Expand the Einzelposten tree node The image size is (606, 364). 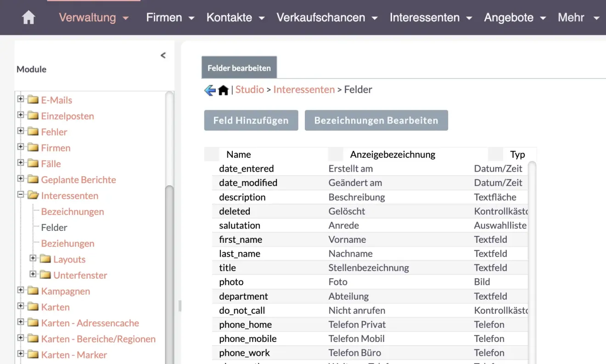coord(20,116)
